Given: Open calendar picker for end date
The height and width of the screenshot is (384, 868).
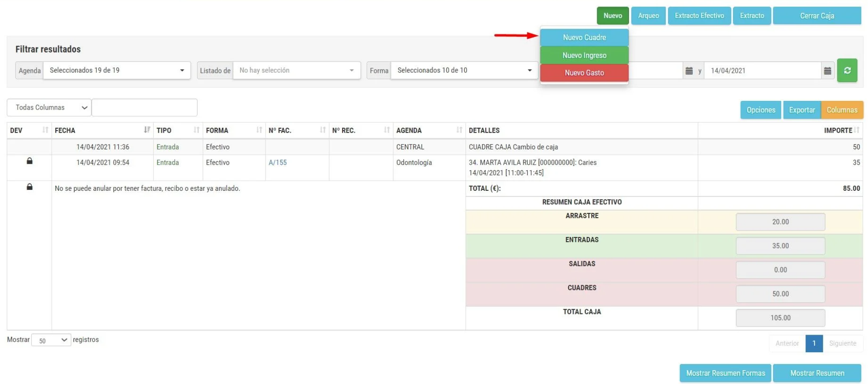Looking at the screenshot, I should (x=827, y=71).
